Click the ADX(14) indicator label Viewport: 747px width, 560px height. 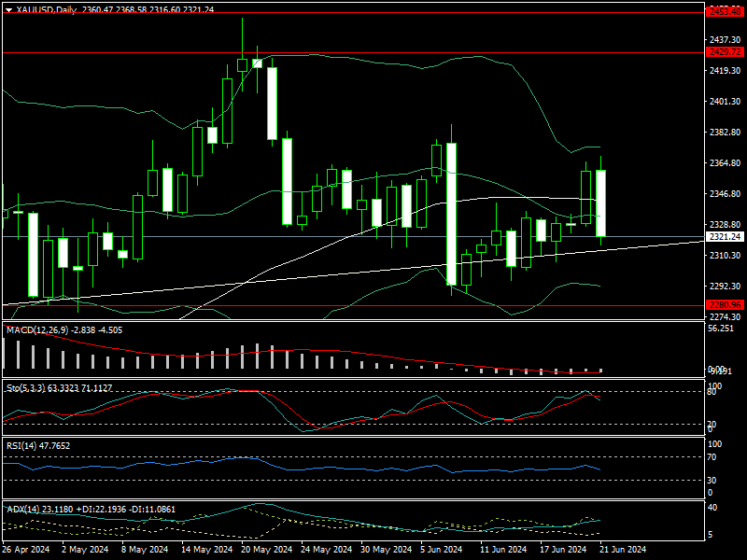coord(23,509)
